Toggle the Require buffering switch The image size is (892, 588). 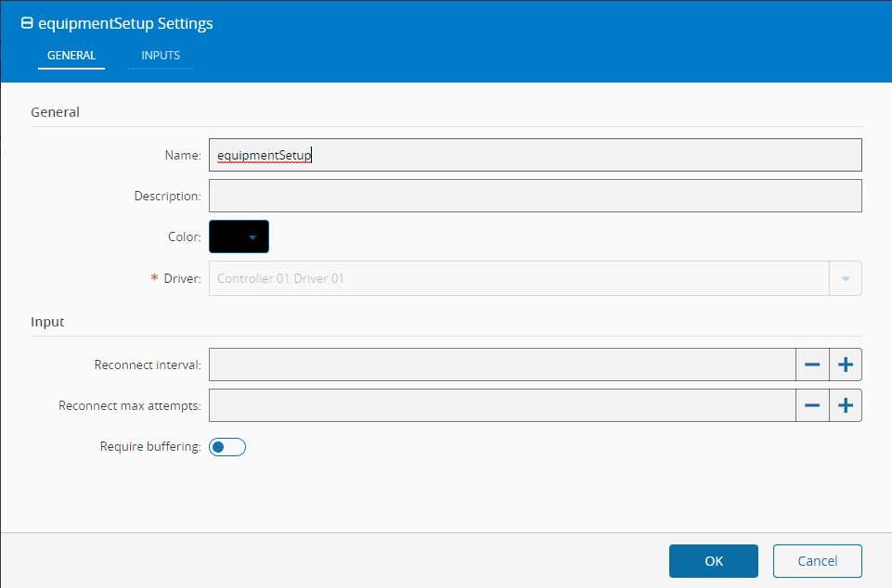click(x=227, y=447)
